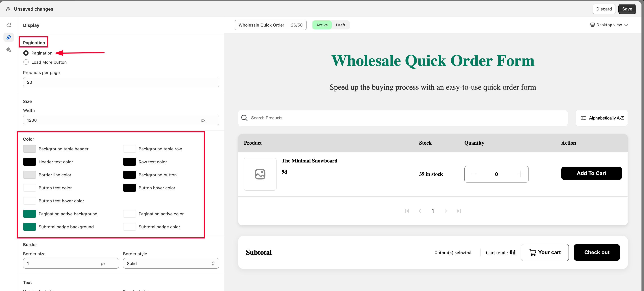Click the plus quantity increase icon
The height and width of the screenshot is (291, 644).
[x=521, y=174]
